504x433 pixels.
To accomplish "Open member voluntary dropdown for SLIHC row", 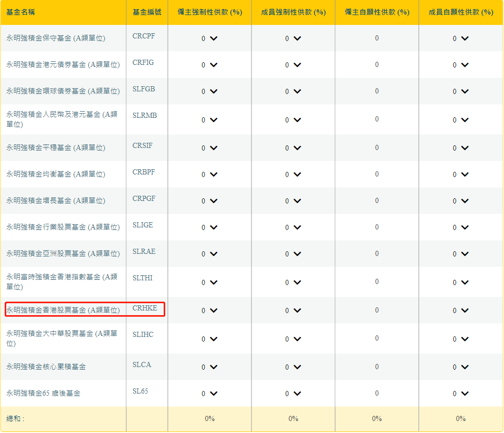I will click(460, 339).
